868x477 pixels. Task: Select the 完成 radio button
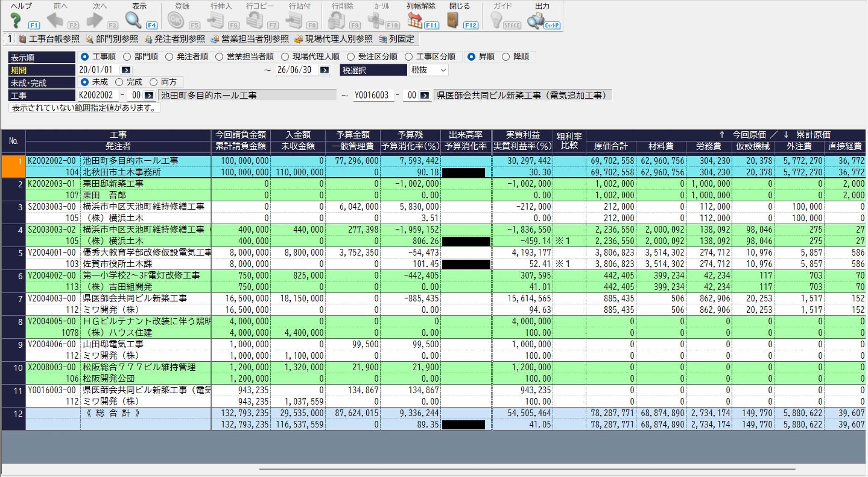pyautogui.click(x=119, y=82)
